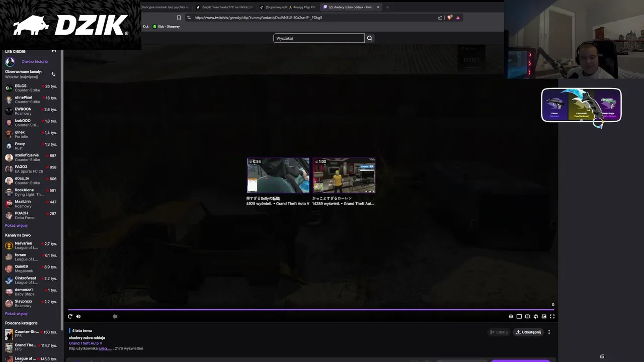Open the 0:54 recommended clip thumbnail
The image size is (644, 362).
pyautogui.click(x=278, y=175)
